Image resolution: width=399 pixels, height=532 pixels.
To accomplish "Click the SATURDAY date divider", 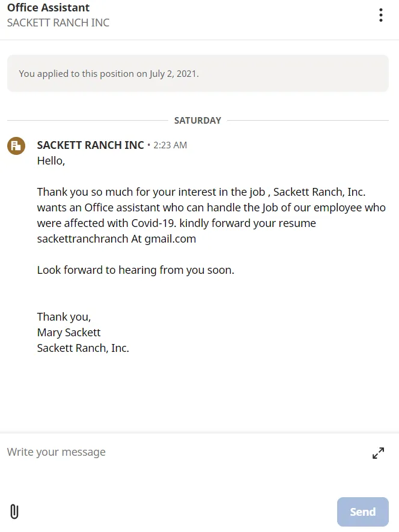I will 198,121.
